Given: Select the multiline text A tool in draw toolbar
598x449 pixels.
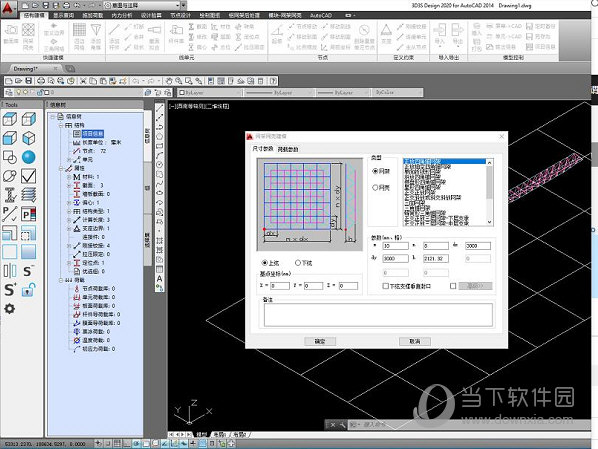Looking at the screenshot, I should [159, 279].
